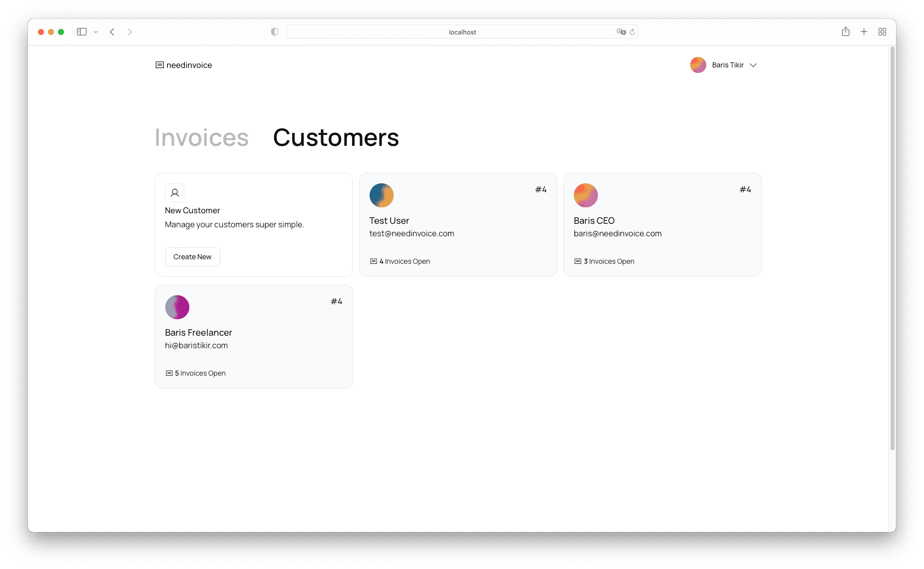Click test@needinvoice.com email
924x569 pixels.
(412, 233)
